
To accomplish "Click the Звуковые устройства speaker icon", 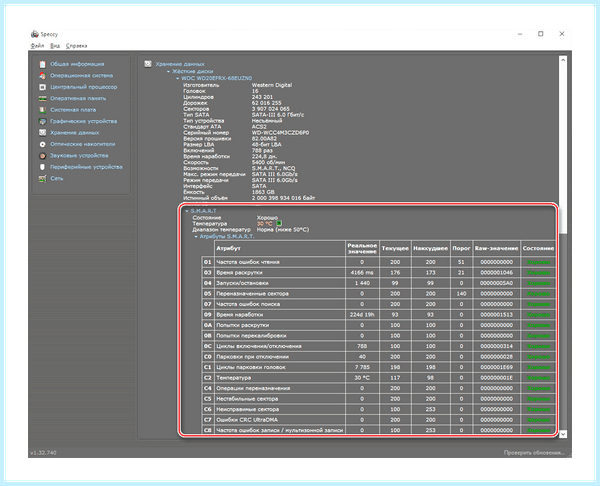I will [x=42, y=156].
